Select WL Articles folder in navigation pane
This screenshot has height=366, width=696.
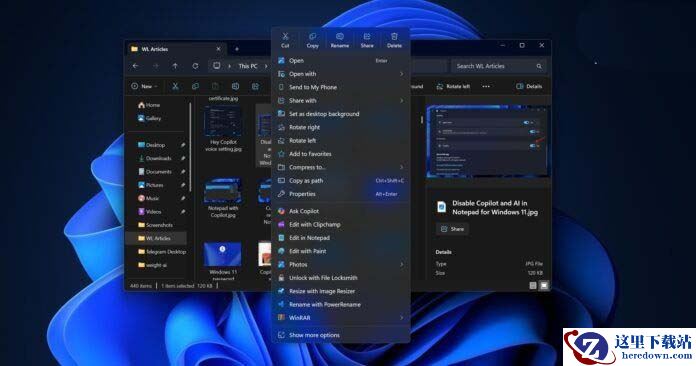157,238
